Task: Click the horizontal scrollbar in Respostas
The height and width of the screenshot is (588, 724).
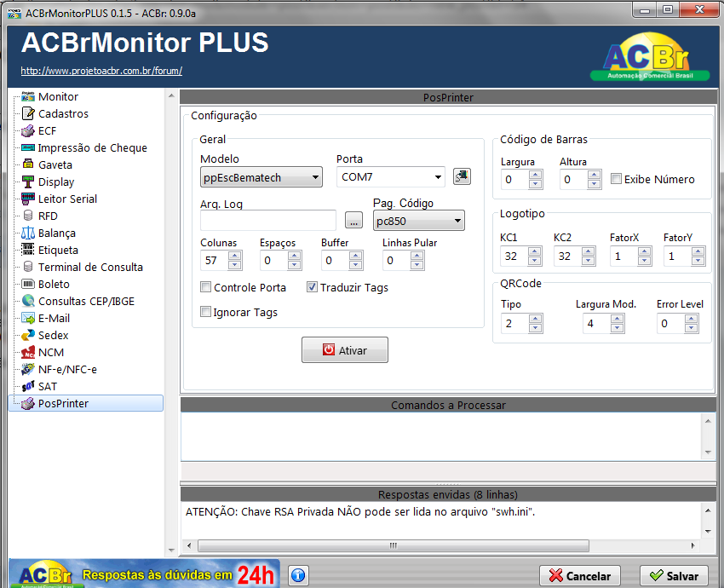Action: click(x=394, y=545)
